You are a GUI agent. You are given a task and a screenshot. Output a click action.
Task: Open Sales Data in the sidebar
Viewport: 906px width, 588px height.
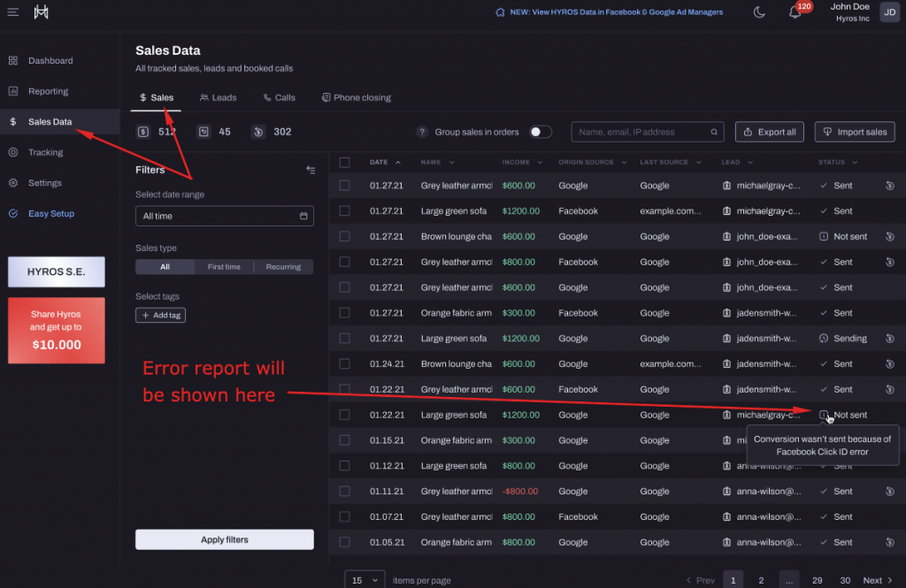(59, 122)
